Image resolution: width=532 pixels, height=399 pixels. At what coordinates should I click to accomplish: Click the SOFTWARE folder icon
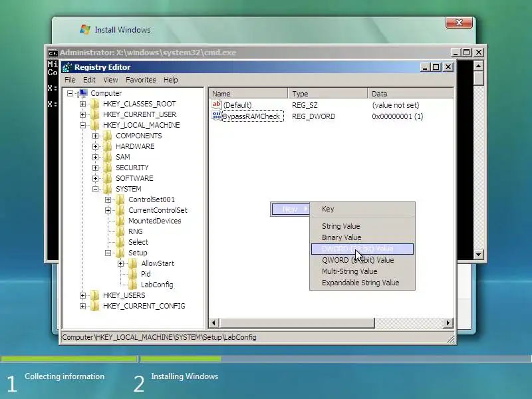point(108,178)
